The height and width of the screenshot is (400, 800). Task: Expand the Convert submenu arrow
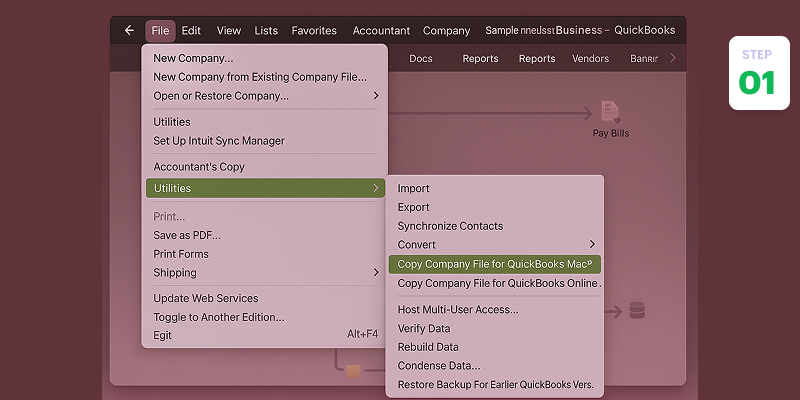click(x=592, y=244)
